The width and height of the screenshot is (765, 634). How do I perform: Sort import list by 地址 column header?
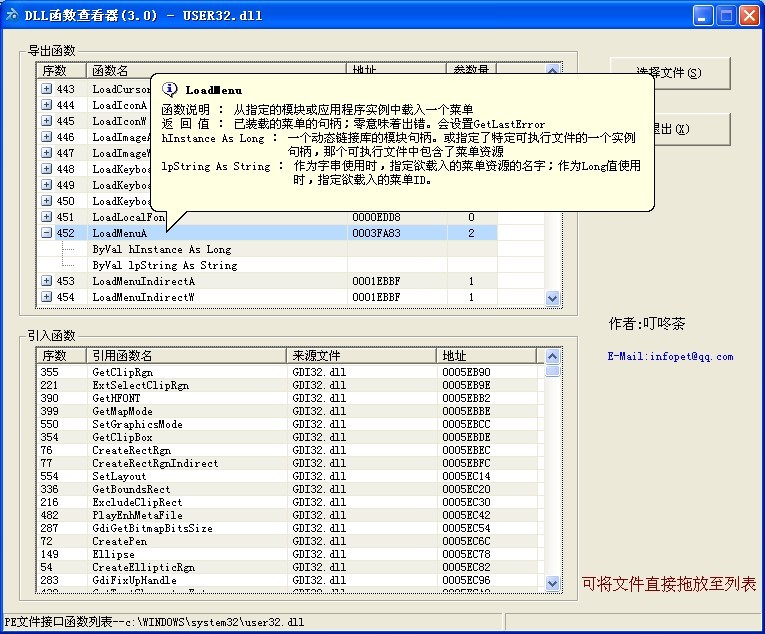486,355
